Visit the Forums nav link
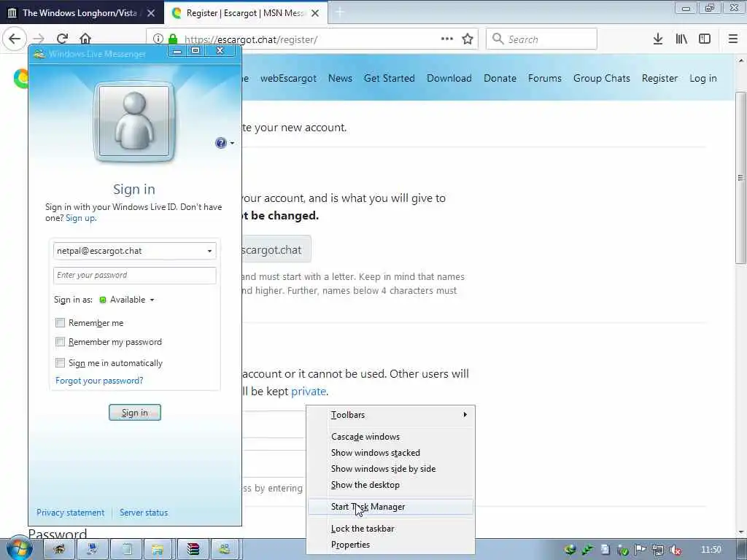The image size is (747, 560). [x=544, y=78]
